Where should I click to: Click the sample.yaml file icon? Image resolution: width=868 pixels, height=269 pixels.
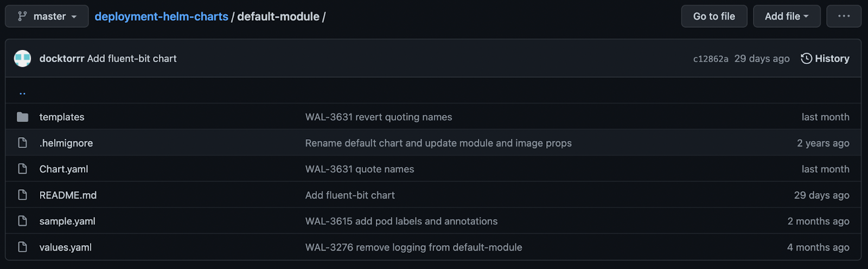click(x=22, y=221)
